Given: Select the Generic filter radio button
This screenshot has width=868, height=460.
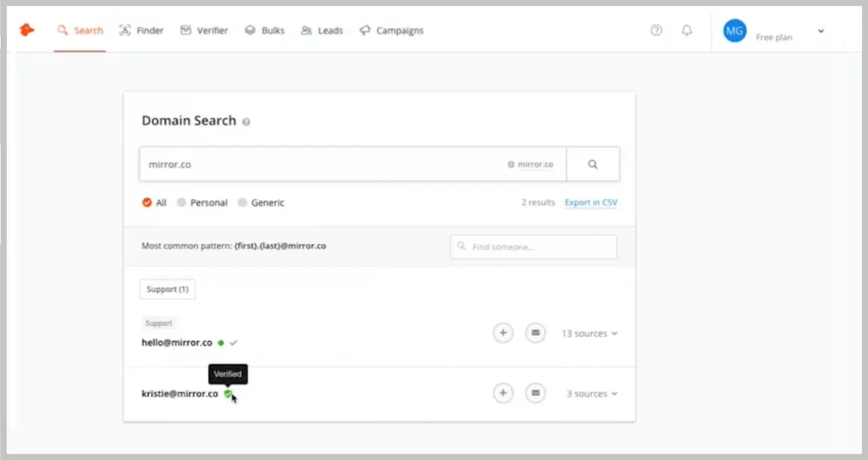Looking at the screenshot, I should (242, 203).
